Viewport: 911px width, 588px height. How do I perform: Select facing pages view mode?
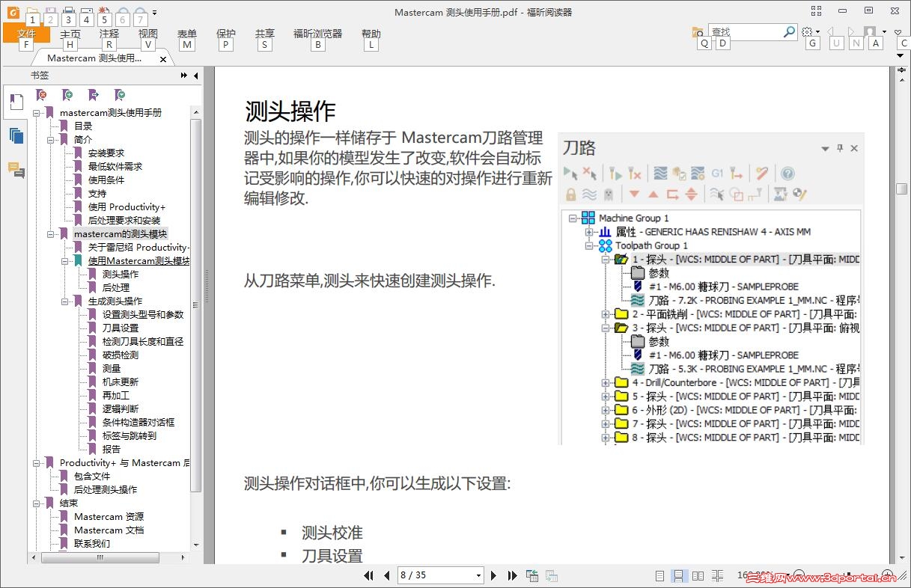(x=698, y=575)
